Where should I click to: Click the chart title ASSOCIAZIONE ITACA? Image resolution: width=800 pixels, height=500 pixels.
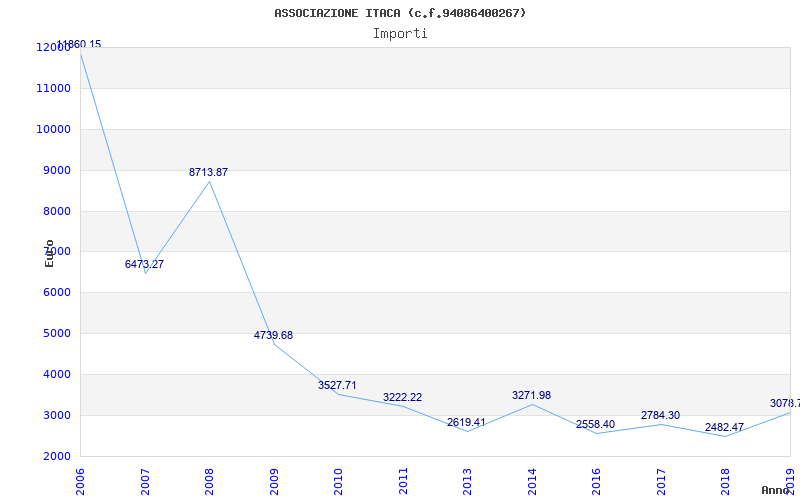[400, 13]
